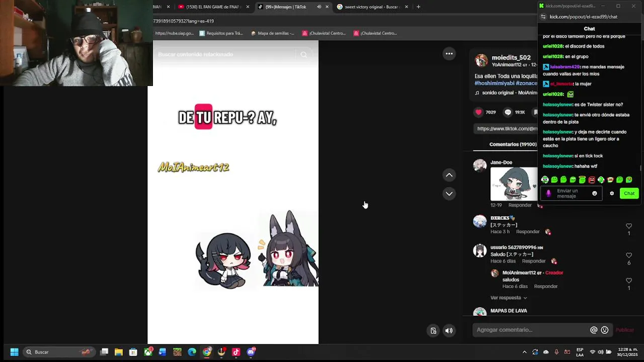Go to previous video with up arrow
The height and width of the screenshot is (362, 644).
pos(449,175)
